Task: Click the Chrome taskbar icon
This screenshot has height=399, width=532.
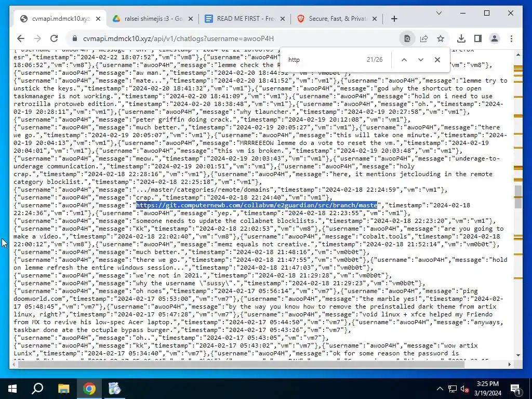Action: [x=89, y=389]
